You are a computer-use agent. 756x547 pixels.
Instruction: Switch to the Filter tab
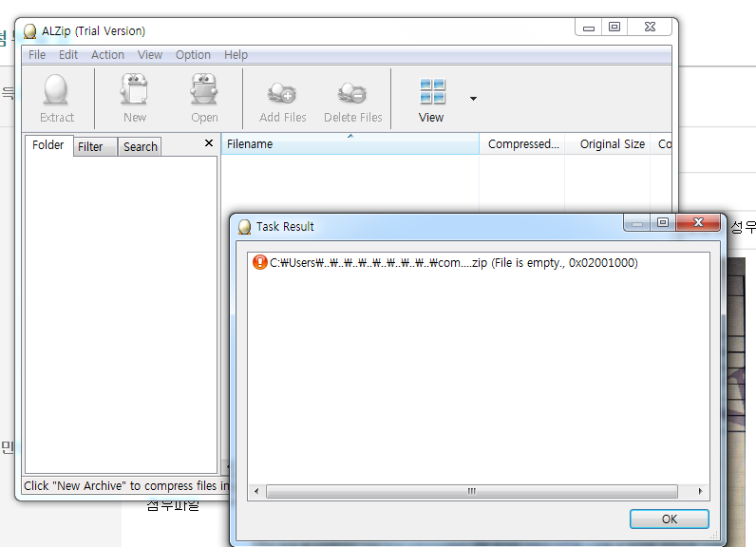click(91, 147)
